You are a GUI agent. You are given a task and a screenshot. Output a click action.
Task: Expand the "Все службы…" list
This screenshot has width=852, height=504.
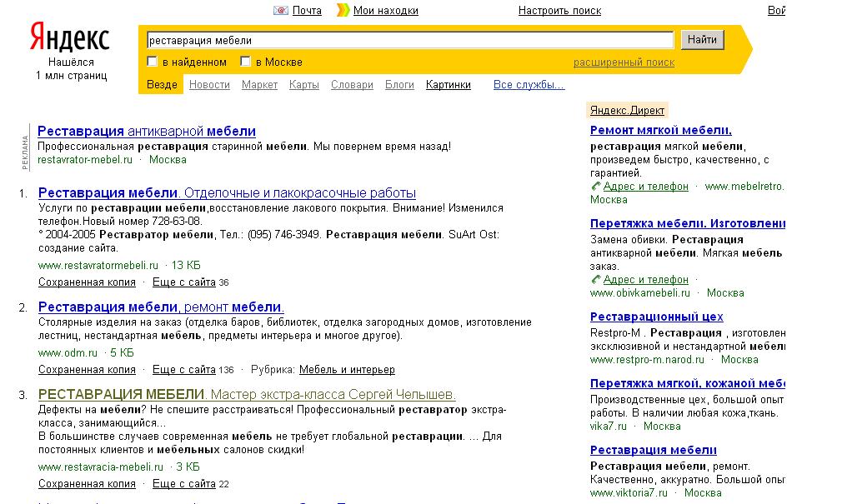coord(529,85)
